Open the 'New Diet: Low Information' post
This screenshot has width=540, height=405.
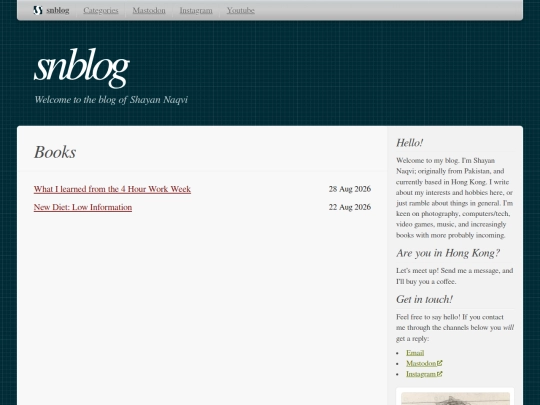tap(83, 207)
